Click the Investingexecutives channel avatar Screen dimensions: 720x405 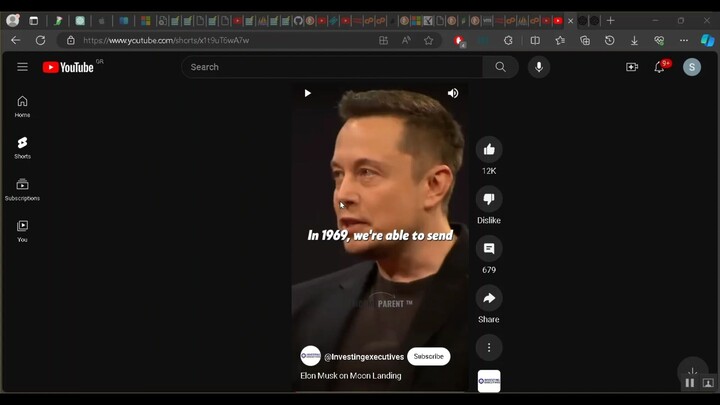coord(310,356)
